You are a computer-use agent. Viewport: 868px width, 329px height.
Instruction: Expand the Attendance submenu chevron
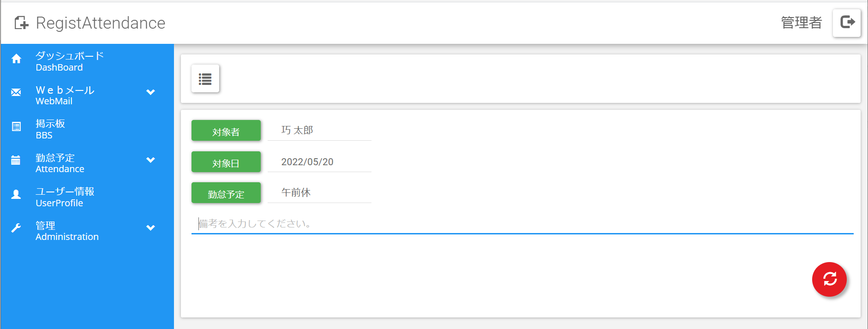pos(150,160)
